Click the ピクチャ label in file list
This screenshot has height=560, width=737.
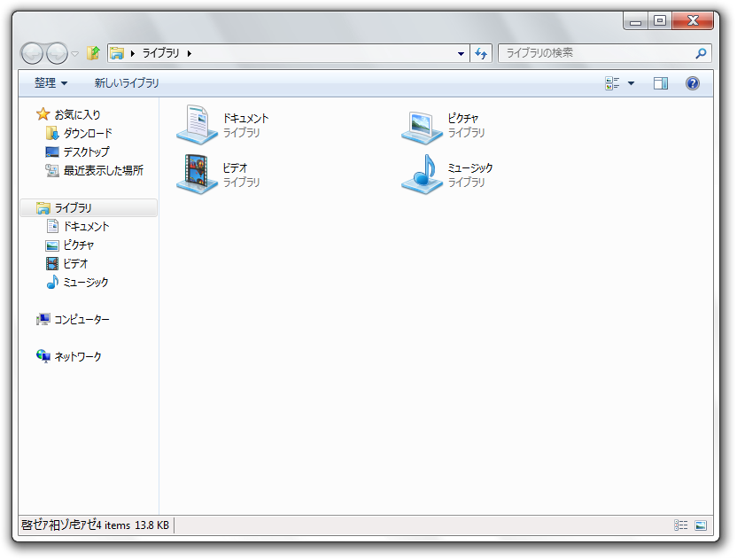point(462,119)
